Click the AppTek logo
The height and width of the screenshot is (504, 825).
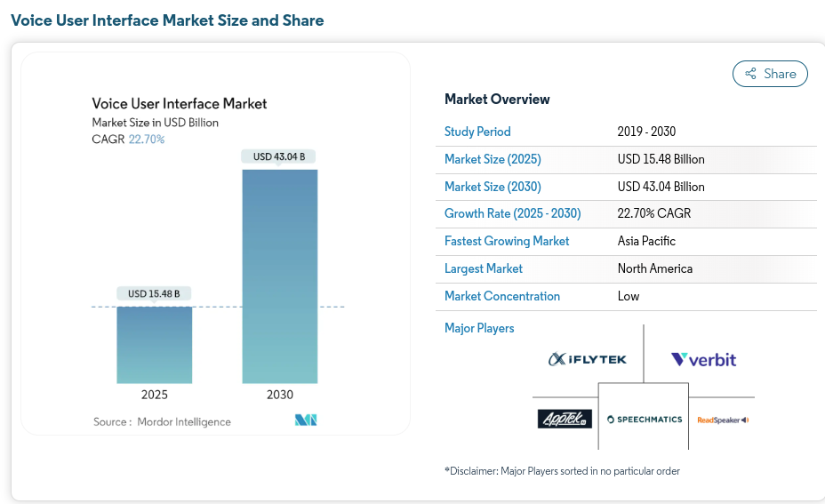(x=565, y=419)
